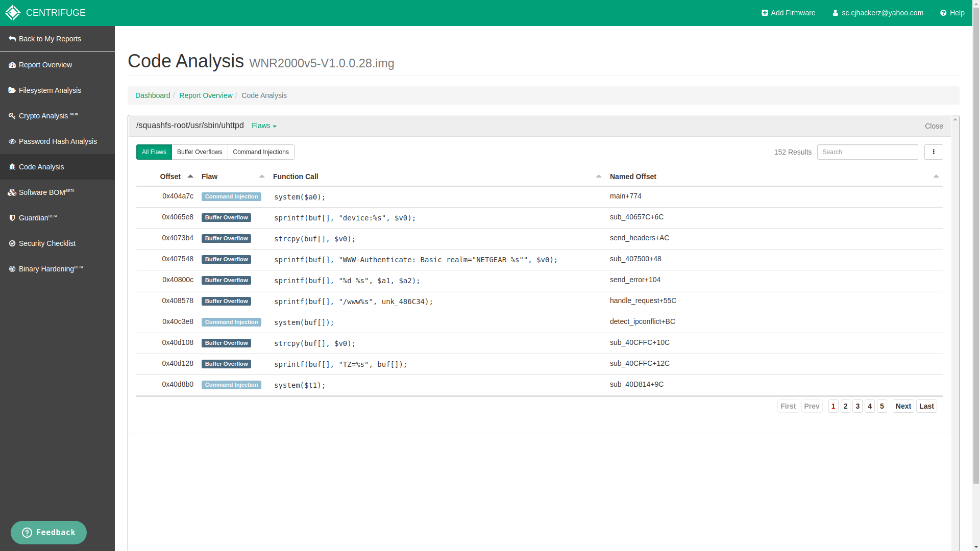The image size is (980, 551).
Task: Click the Report Overview dashboard icon
Action: (x=12, y=65)
